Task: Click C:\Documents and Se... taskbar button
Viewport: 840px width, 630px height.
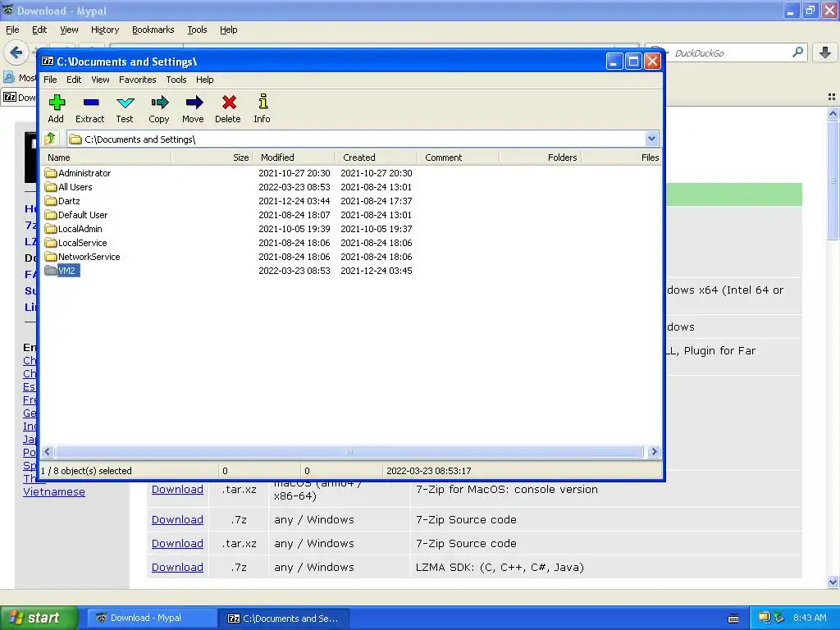Action: 284,619
